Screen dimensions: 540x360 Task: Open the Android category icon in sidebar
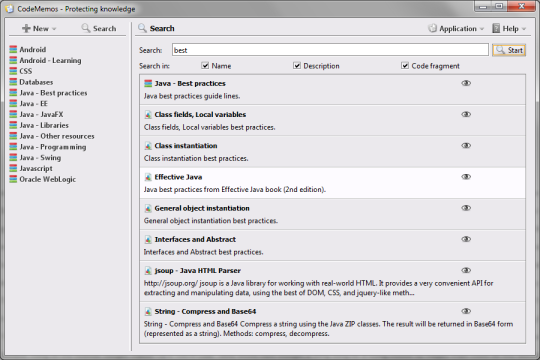pyautogui.click(x=13, y=49)
